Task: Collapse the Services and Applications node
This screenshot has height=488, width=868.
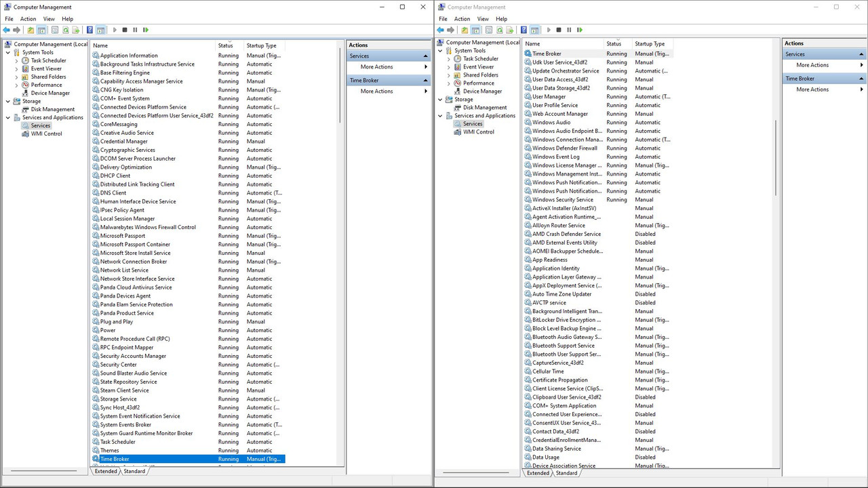Action: coord(7,117)
